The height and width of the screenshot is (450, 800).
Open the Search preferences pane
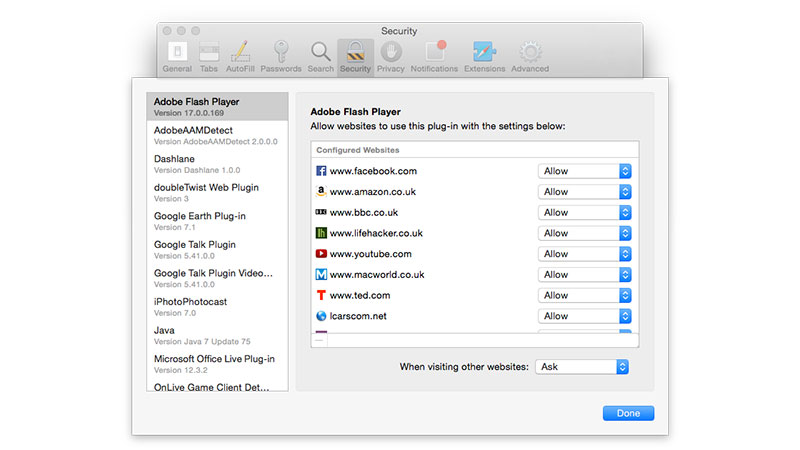coord(320,57)
